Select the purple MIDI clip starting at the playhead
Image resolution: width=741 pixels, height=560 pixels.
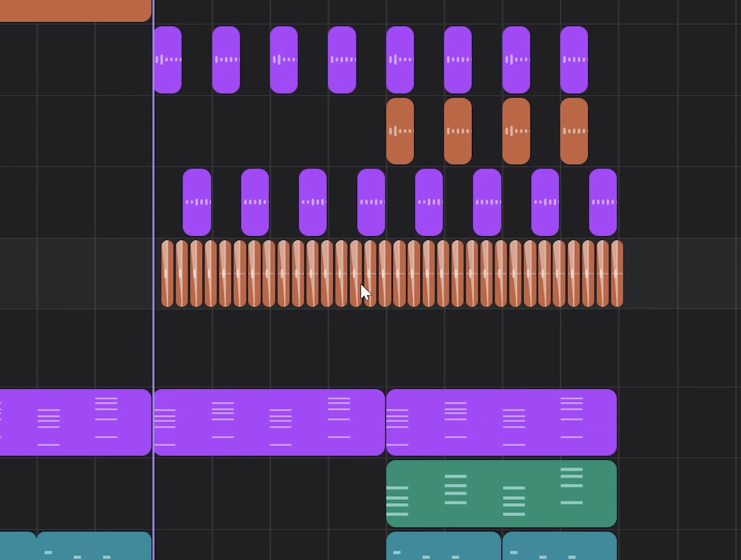coord(269,422)
